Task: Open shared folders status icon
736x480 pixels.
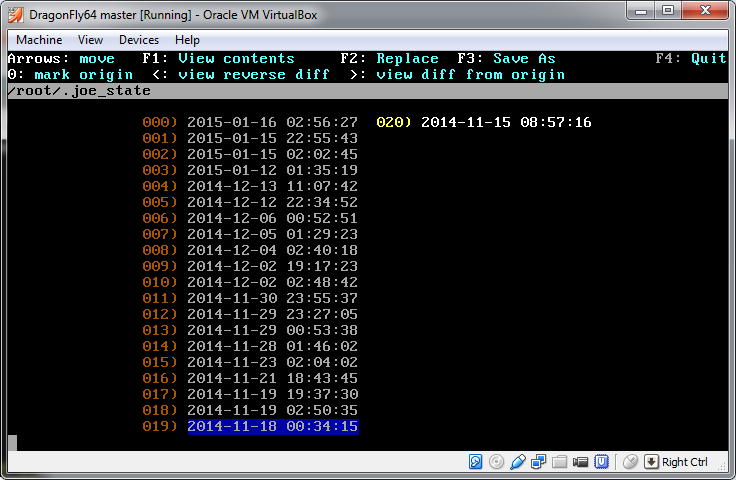Action: (560, 462)
